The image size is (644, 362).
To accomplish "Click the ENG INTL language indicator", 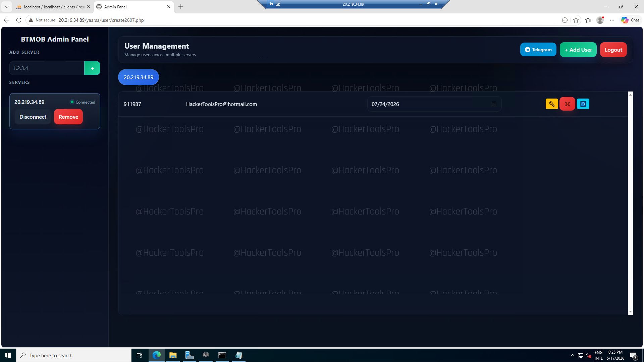I will [599, 355].
